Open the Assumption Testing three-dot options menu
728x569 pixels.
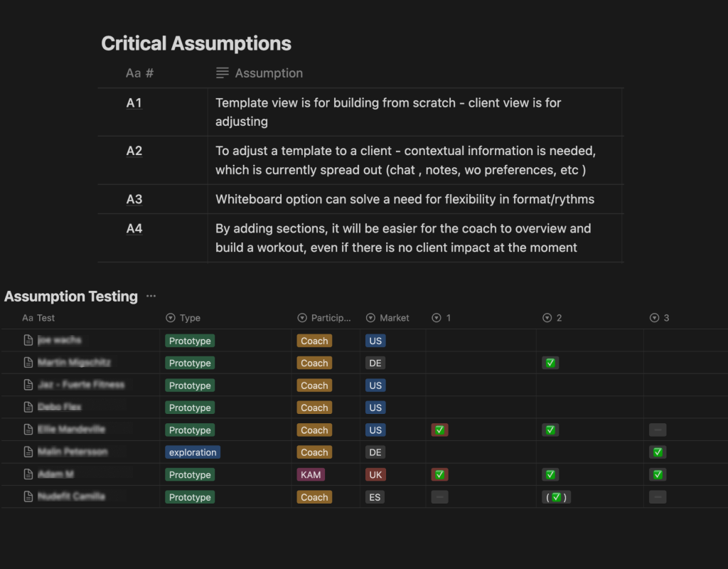[x=151, y=296]
